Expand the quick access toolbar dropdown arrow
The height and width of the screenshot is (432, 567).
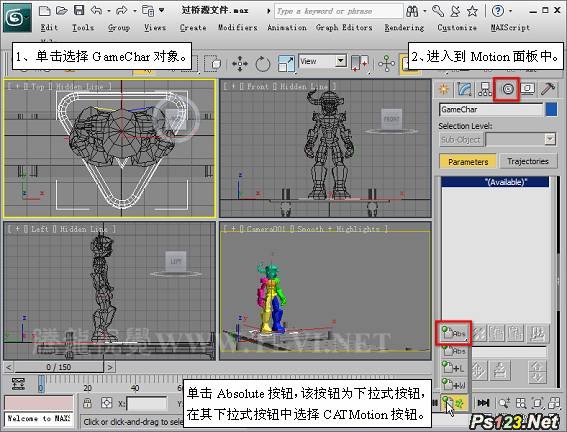point(162,10)
